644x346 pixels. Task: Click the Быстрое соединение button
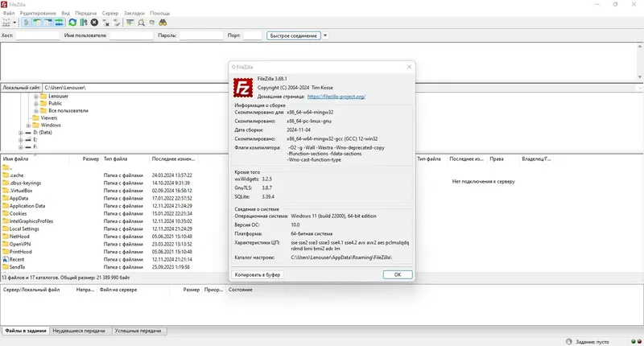click(x=294, y=35)
